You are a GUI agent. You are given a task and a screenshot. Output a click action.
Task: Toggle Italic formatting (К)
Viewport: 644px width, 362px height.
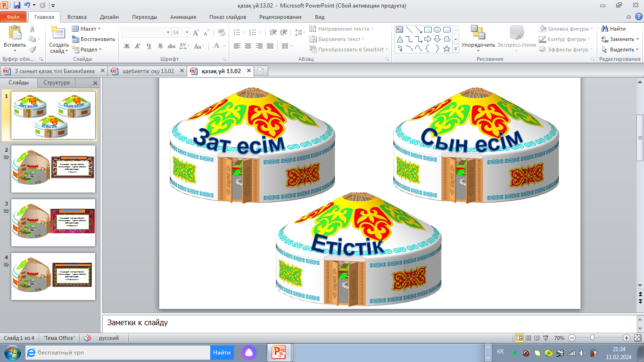(138, 46)
